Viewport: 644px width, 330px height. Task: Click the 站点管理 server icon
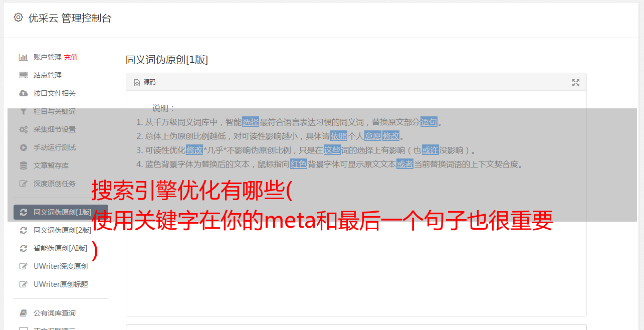point(23,75)
